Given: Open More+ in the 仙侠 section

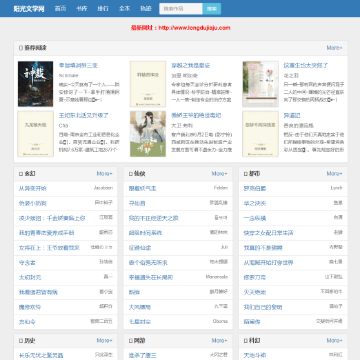Looking at the screenshot, I should [x=220, y=174].
